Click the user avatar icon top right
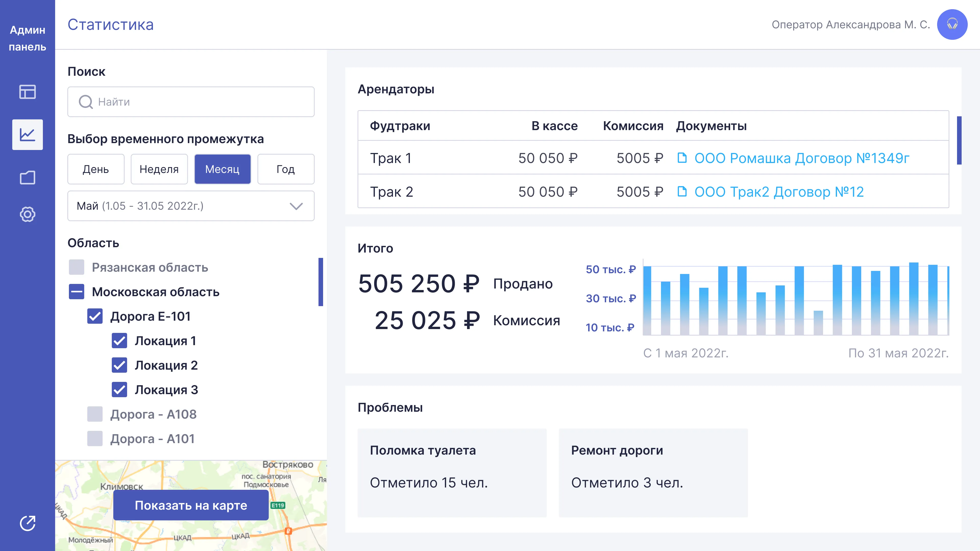Image resolution: width=980 pixels, height=551 pixels. tap(954, 25)
